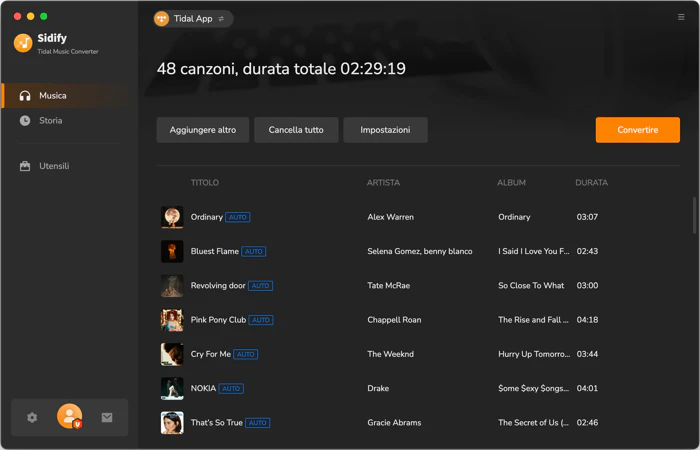Click the Cancella tutto button
This screenshot has height=450, width=700.
[296, 130]
